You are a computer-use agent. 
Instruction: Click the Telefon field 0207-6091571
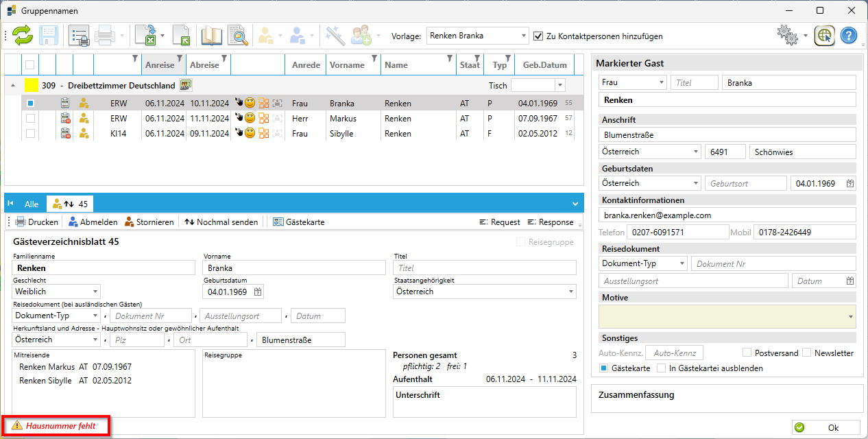click(x=679, y=233)
